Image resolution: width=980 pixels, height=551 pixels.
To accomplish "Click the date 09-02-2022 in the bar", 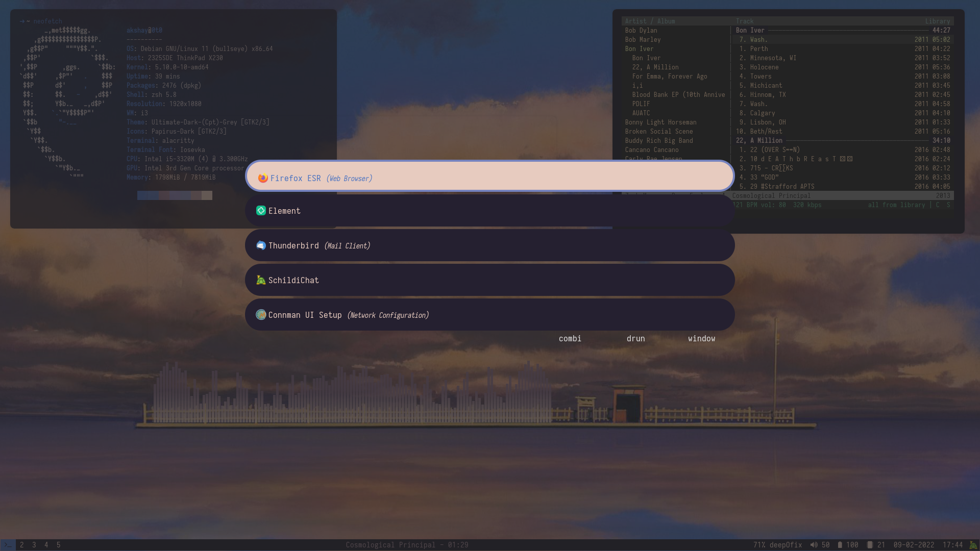I will (914, 545).
